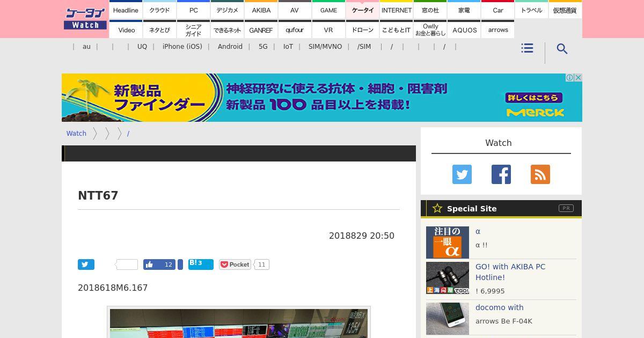Open the できるネット tab
This screenshot has height=338, width=644.
click(227, 30)
